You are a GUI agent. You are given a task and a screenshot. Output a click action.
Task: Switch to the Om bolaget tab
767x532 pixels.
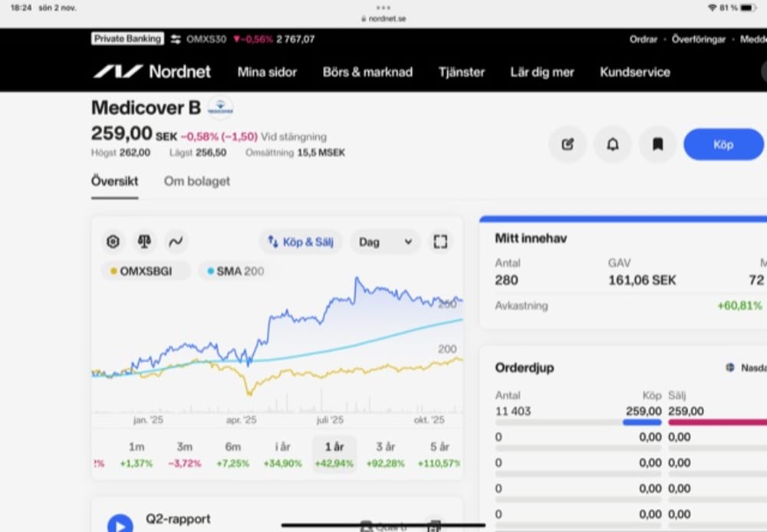196,182
